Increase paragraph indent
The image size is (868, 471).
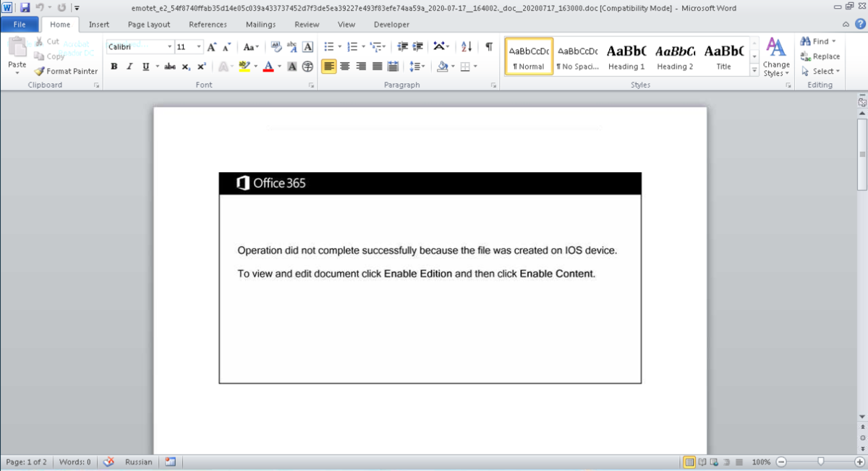[x=418, y=47]
